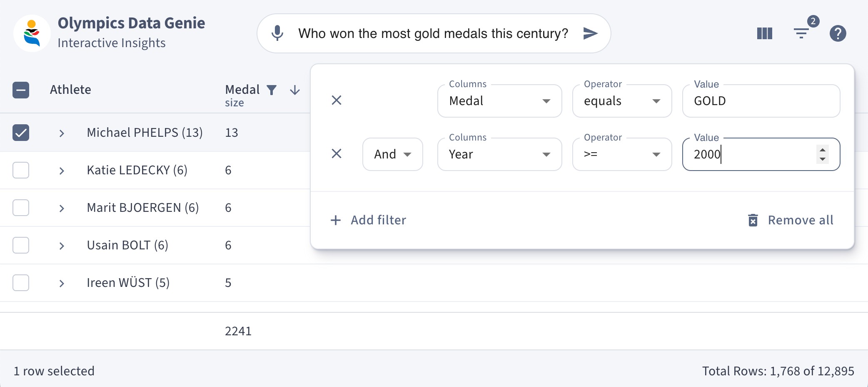Expand the Usain BOLT row
868x387 pixels.
click(62, 246)
